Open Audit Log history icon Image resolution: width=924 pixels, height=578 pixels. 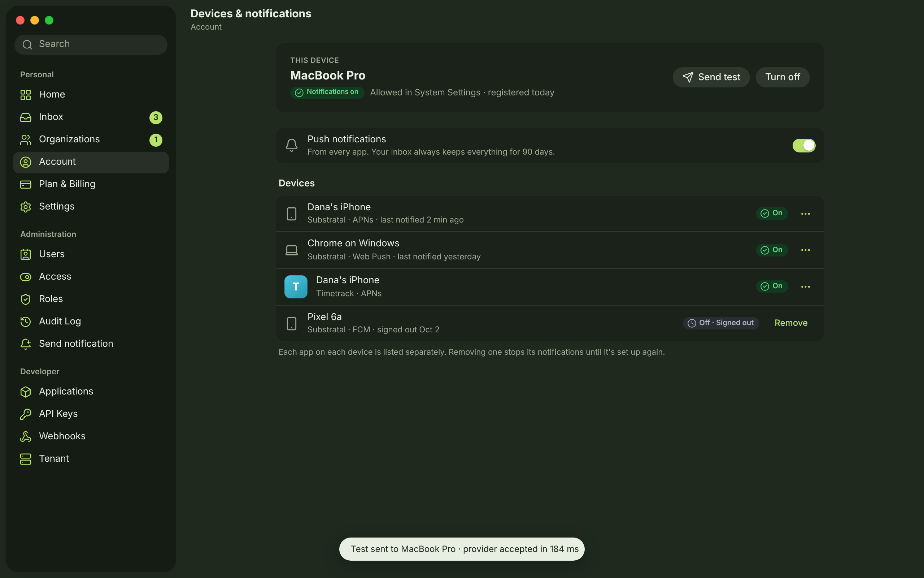pos(26,322)
